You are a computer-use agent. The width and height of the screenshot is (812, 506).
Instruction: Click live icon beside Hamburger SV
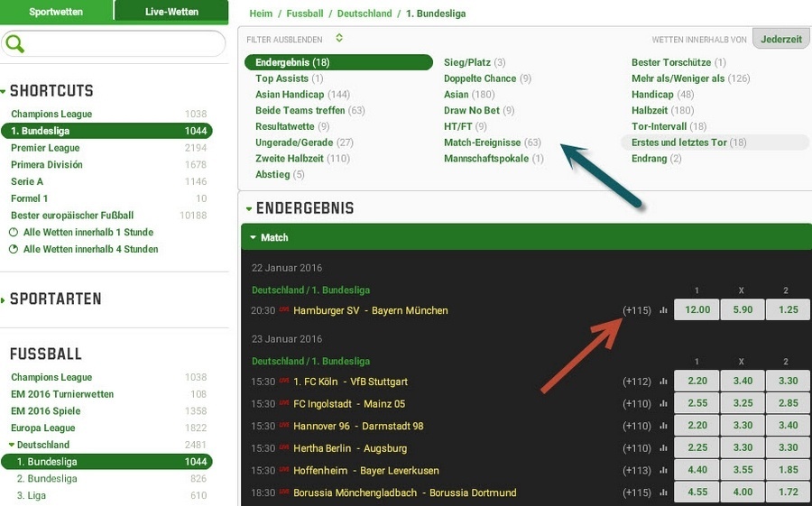point(284,309)
